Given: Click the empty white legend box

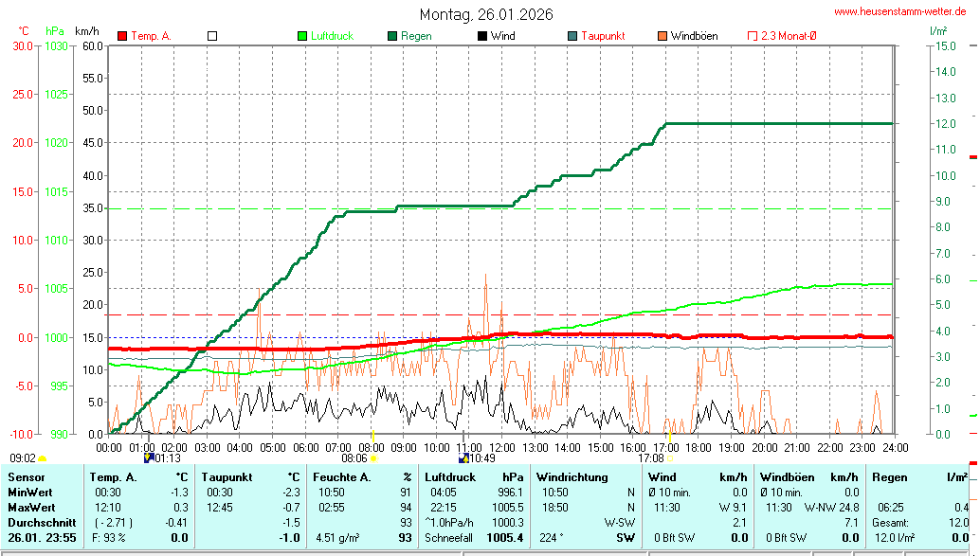Looking at the screenshot, I should tap(212, 36).
